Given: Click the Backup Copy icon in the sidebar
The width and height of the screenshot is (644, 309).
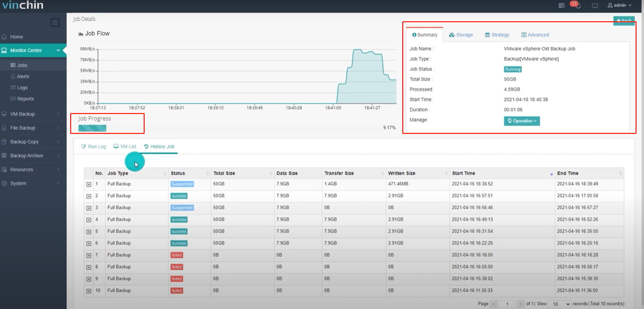Looking at the screenshot, I should coord(4,142).
